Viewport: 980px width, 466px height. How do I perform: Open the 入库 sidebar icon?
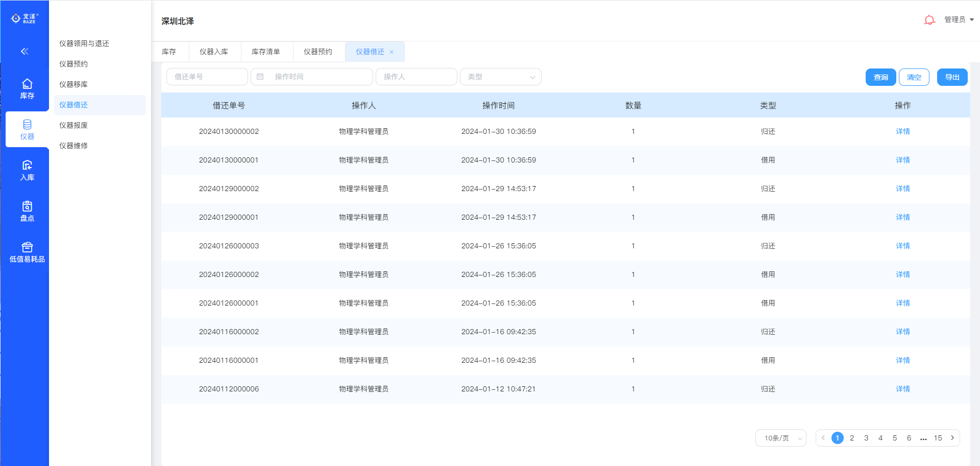coord(27,170)
